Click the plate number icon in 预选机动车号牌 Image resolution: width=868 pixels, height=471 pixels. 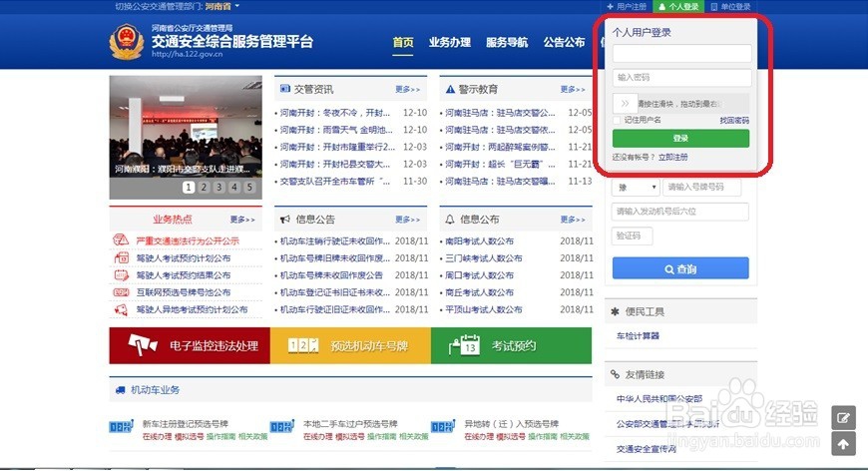(x=303, y=345)
